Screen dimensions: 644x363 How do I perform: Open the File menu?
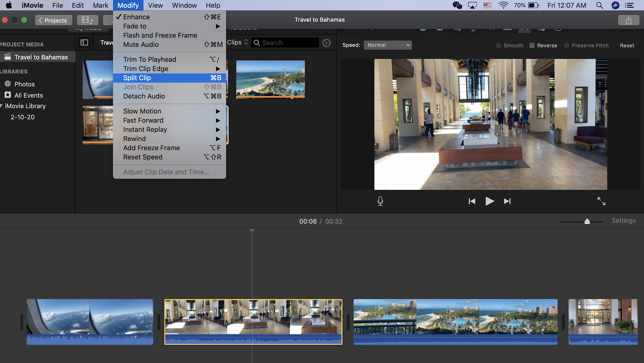[58, 5]
